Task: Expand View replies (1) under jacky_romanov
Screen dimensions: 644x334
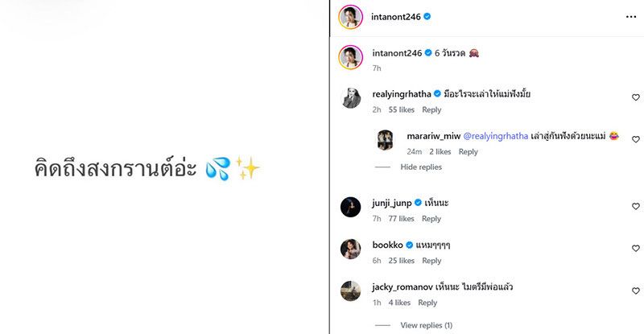Action: 426,325
